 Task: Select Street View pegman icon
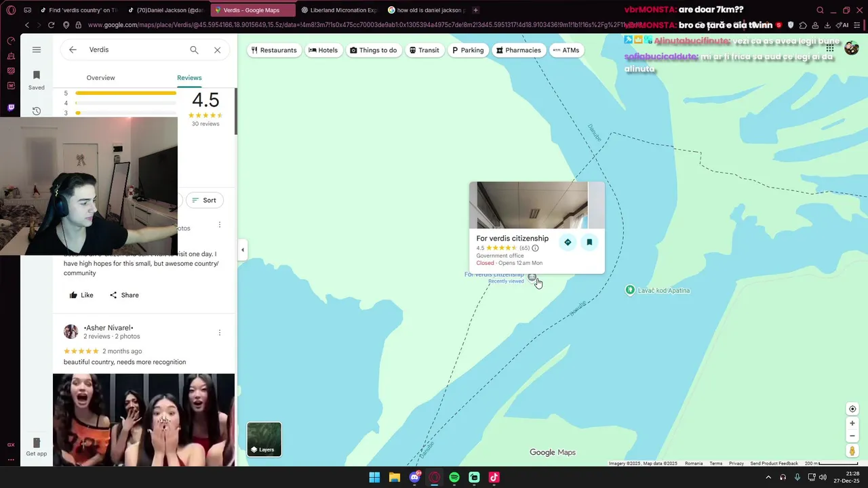pyautogui.click(x=852, y=451)
